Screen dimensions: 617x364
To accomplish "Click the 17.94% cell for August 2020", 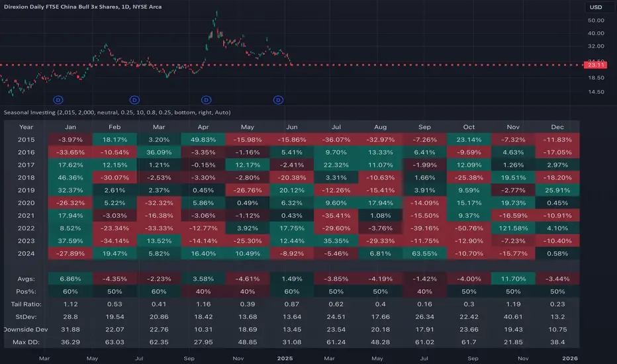I will [x=380, y=203].
